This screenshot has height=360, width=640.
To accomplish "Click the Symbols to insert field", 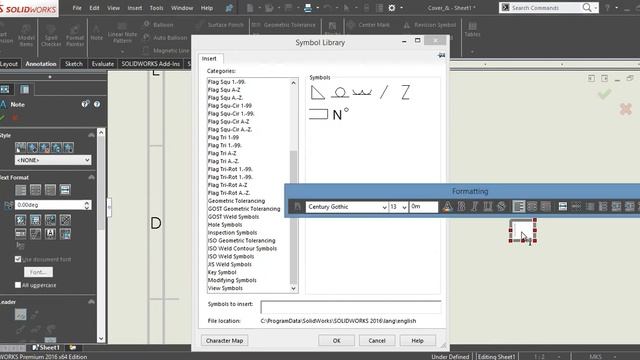I will 351,307.
